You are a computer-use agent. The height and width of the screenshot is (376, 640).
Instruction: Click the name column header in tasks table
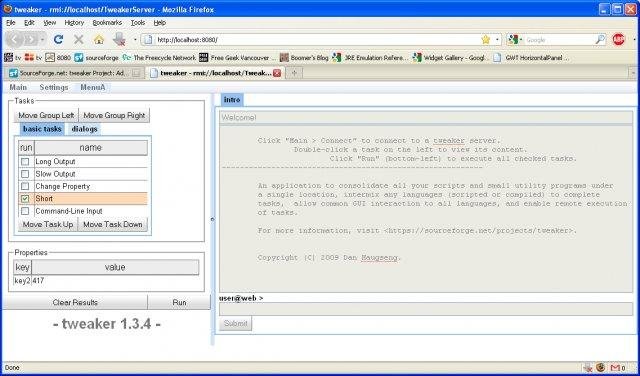click(91, 148)
